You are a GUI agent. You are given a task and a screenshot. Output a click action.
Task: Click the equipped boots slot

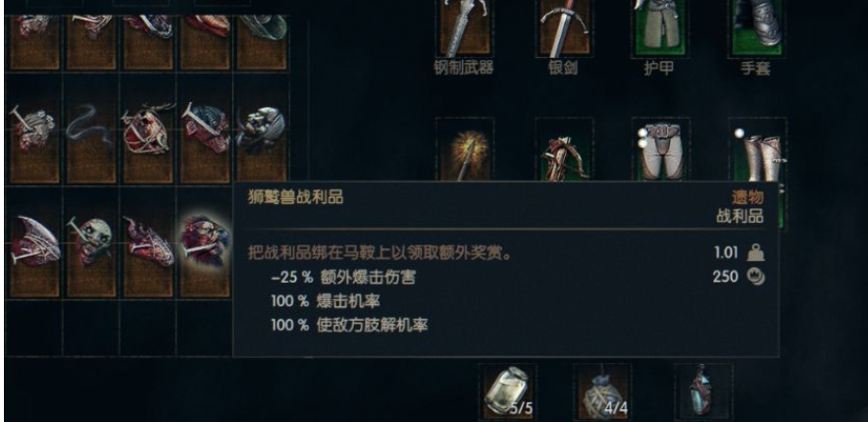click(757, 149)
